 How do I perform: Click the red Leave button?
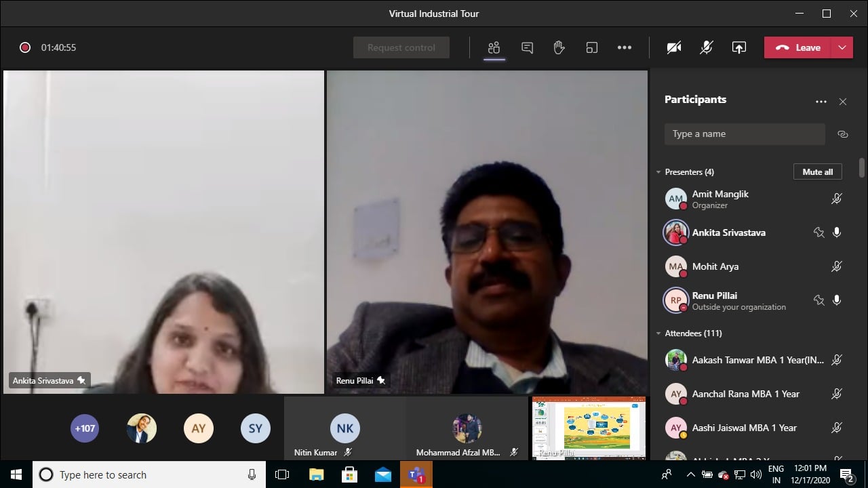pos(798,47)
